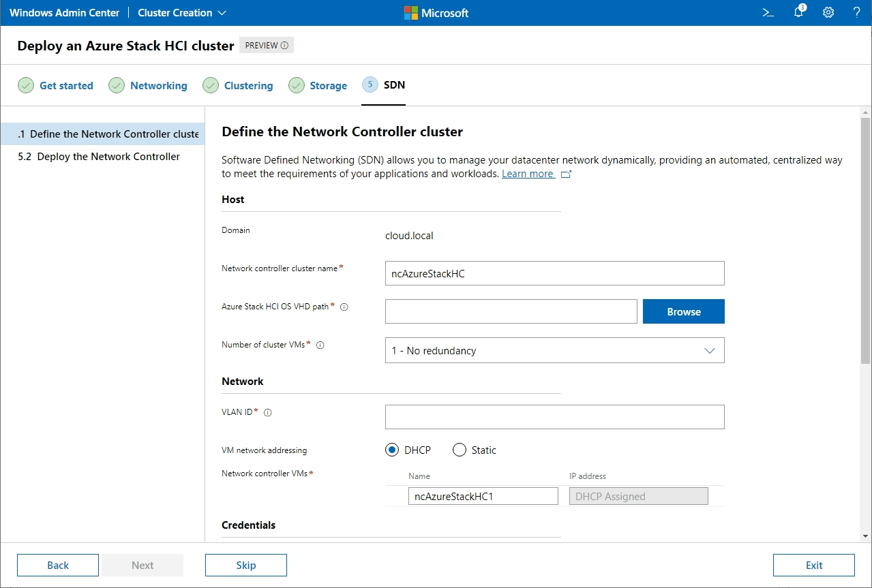Click info icon for Number of cluster VMs
The height and width of the screenshot is (588, 872).
[320, 345]
